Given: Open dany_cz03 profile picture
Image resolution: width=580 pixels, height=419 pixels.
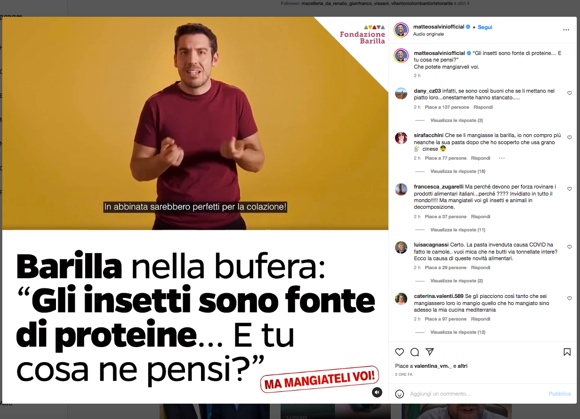Looking at the screenshot, I should [x=401, y=94].
